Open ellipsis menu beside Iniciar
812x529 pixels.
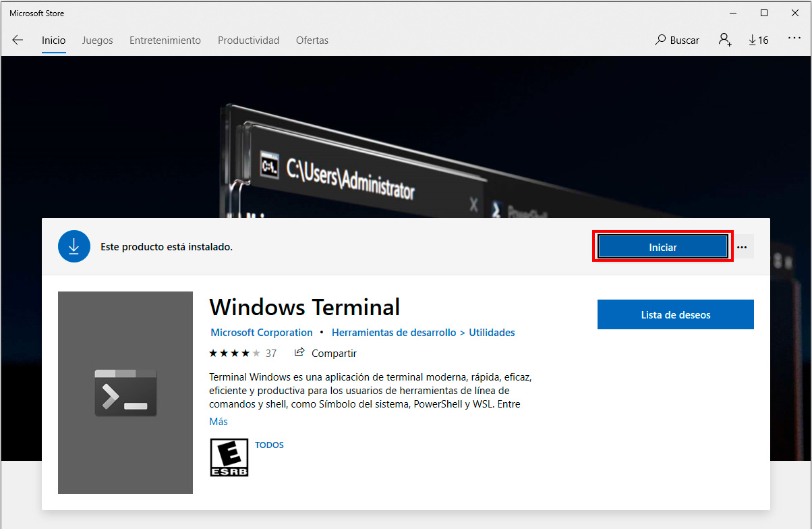coord(742,247)
